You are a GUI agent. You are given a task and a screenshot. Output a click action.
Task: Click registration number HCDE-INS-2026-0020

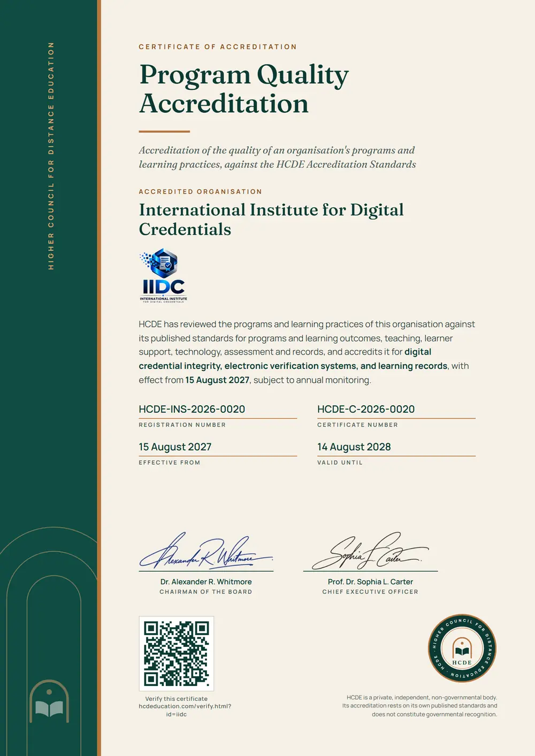(192, 409)
